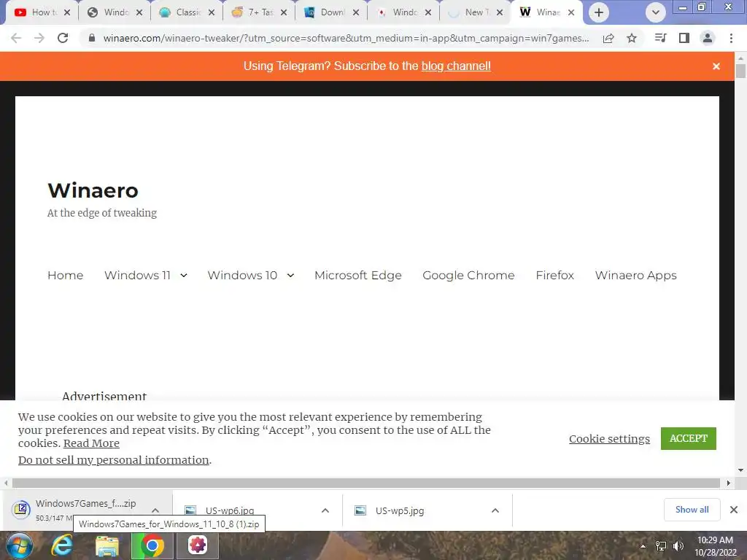
Task: View site security lock icon
Action: tap(92, 38)
